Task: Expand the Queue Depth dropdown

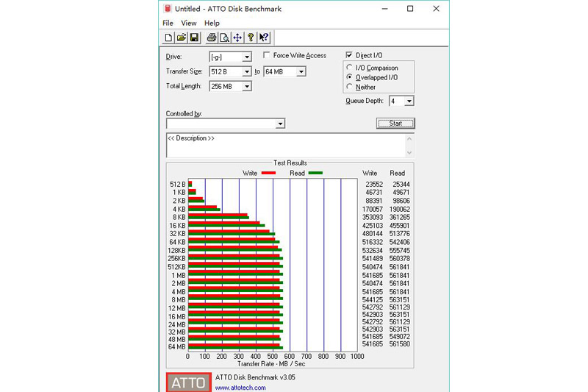Action: point(409,101)
